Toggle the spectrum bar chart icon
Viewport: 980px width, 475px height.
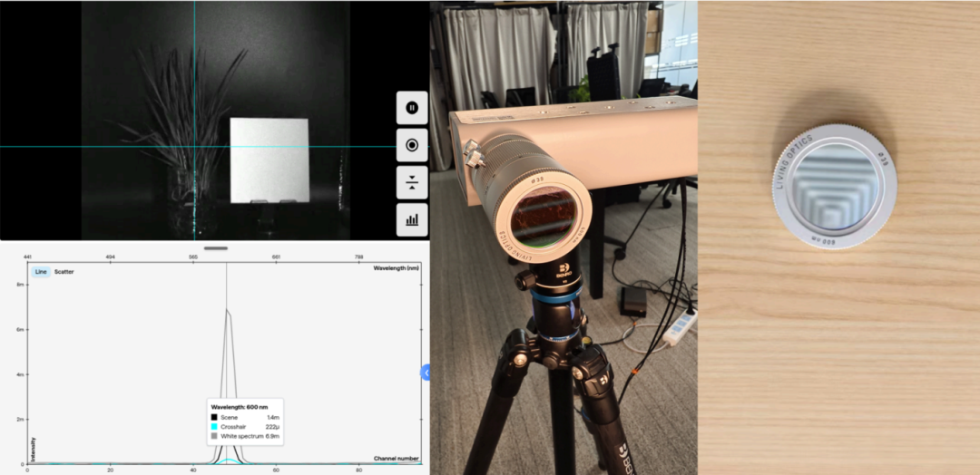tap(412, 219)
